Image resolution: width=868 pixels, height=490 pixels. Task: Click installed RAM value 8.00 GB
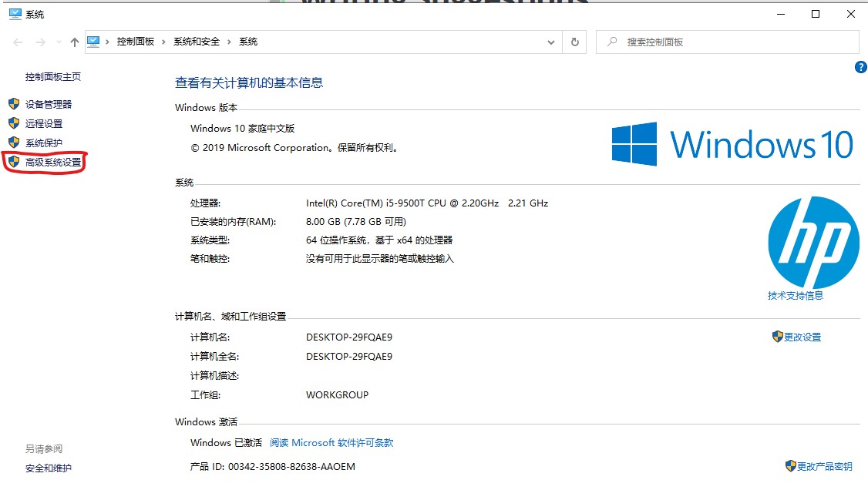(356, 221)
